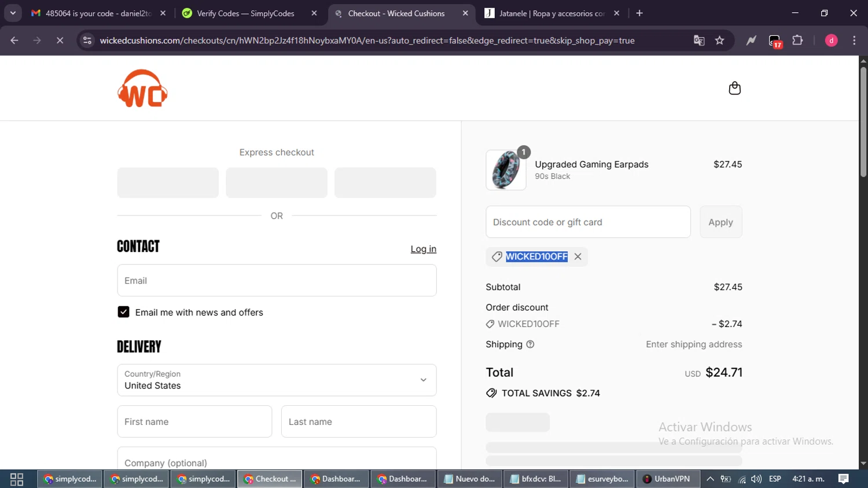Open the Windows notification center icon
The image size is (868, 488).
coord(844,479)
